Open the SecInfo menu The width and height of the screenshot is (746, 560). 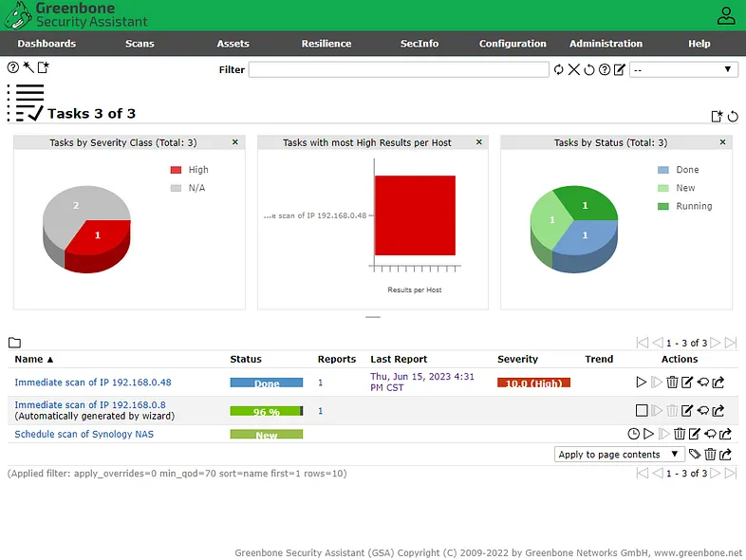[420, 44]
